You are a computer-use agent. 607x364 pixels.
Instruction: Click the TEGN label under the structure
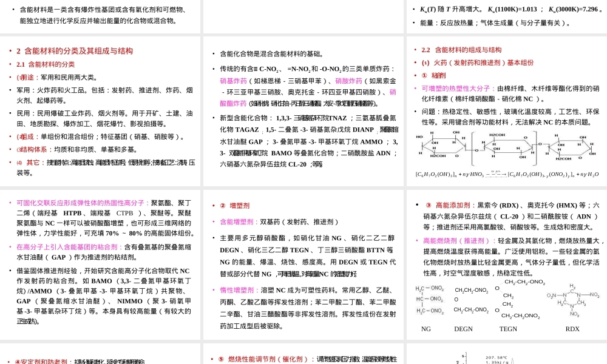pyautogui.click(x=508, y=329)
